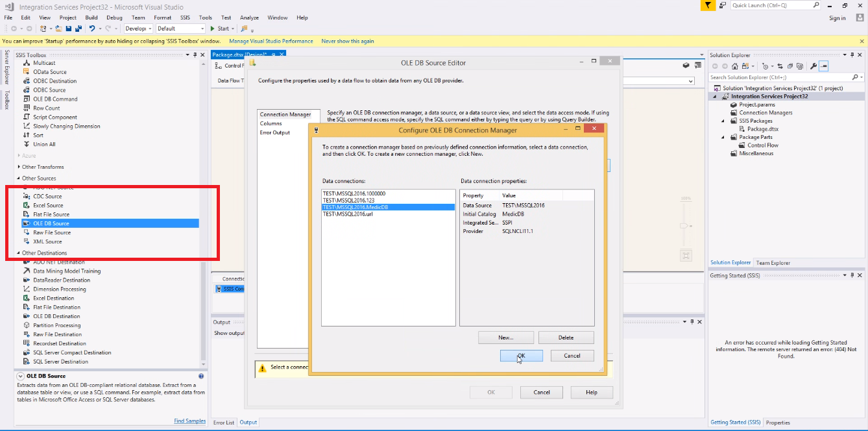Toggle Preview Selected Items in Solution Explorer
The width and height of the screenshot is (868, 431).
[824, 66]
